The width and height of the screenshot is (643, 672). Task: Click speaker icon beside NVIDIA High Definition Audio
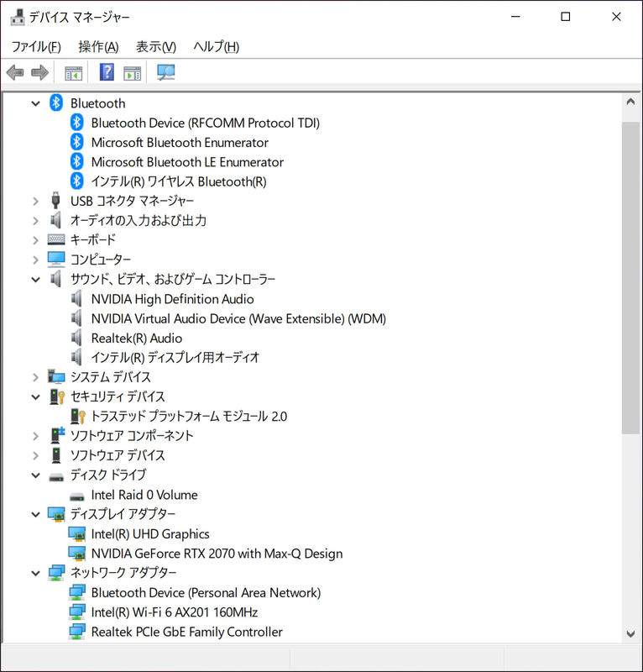pos(76,299)
